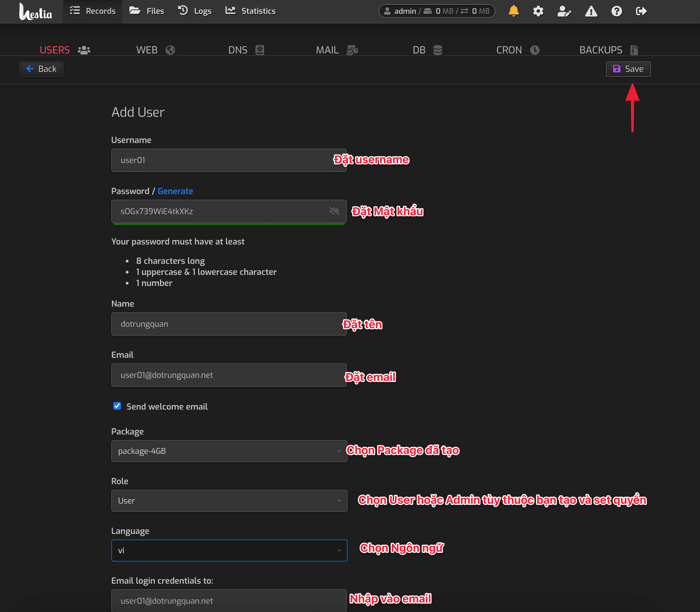Open the help question mark icon

point(616,11)
